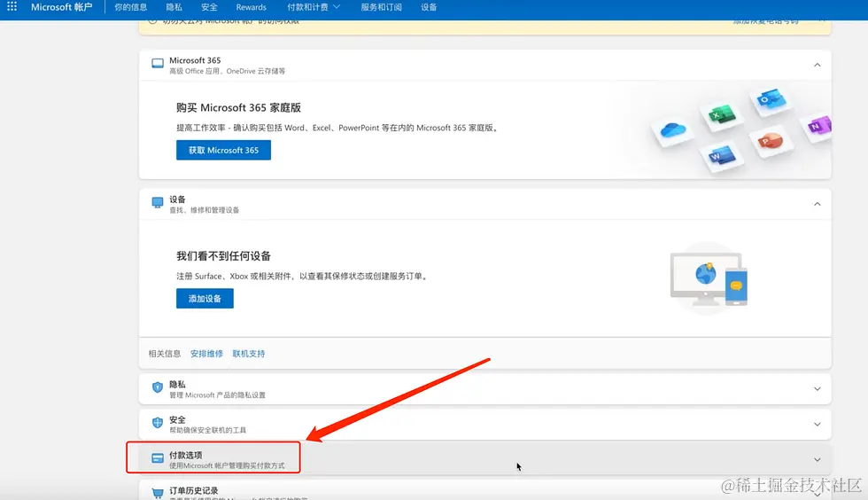Open the 你的信息 tab
The width and height of the screenshot is (868, 500).
(131, 7)
